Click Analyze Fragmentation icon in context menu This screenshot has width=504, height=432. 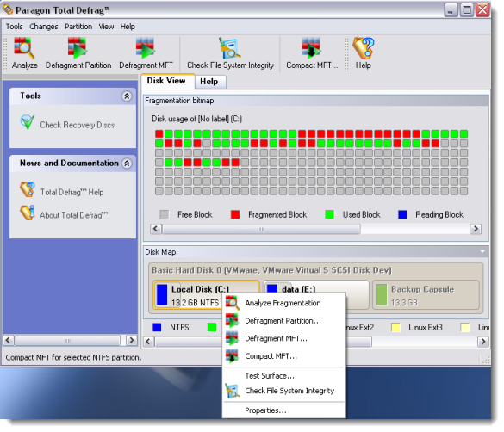click(232, 303)
